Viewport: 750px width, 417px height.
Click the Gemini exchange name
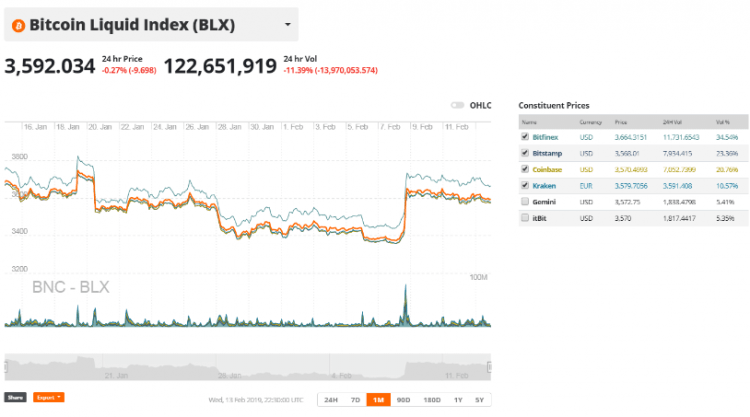(544, 202)
